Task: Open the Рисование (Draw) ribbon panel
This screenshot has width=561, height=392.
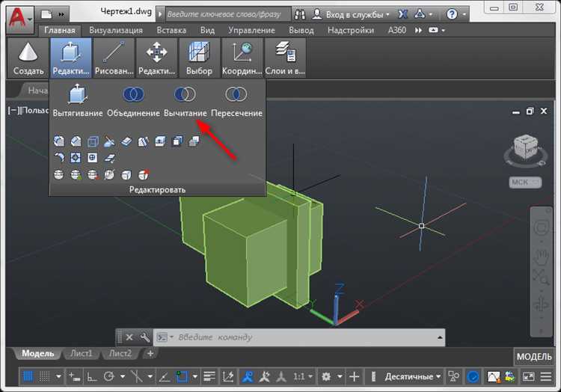Action: coord(114,58)
